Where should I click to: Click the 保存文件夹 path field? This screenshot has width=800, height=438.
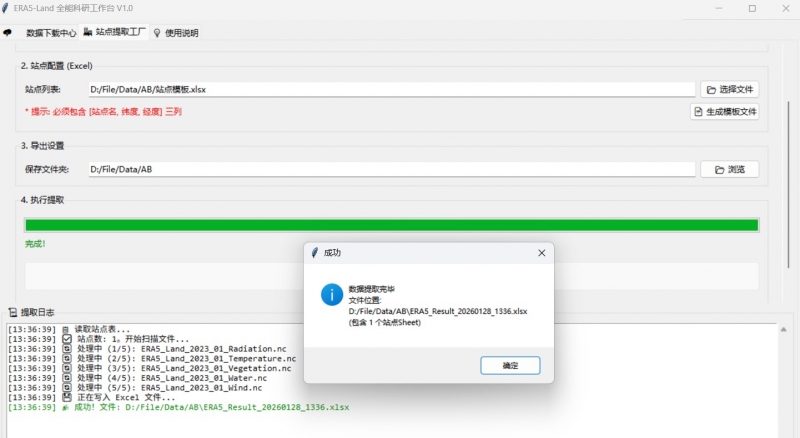coord(390,169)
